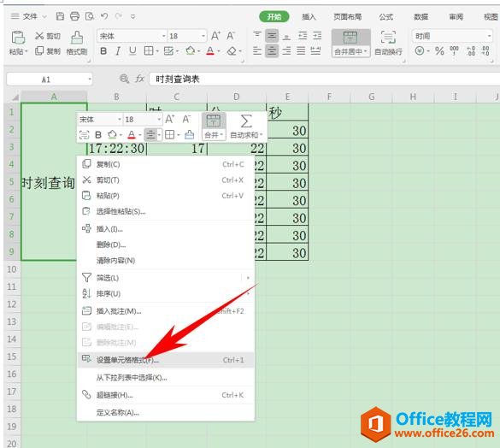500x448 pixels.
Task: Click the Undo arrow icon
Action: click(104, 16)
